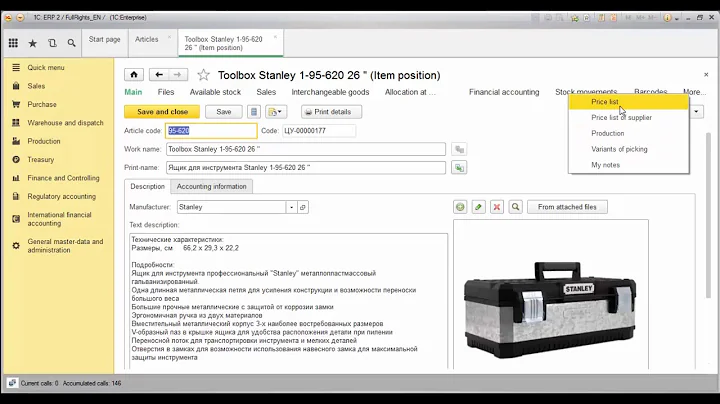Click Save and close button
720x404 pixels.
pyautogui.click(x=162, y=112)
